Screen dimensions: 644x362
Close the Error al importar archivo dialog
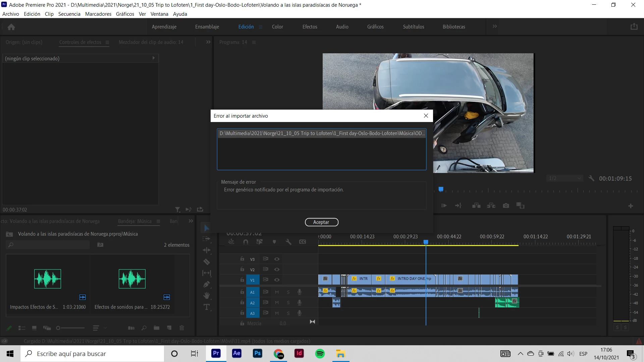pos(426,116)
